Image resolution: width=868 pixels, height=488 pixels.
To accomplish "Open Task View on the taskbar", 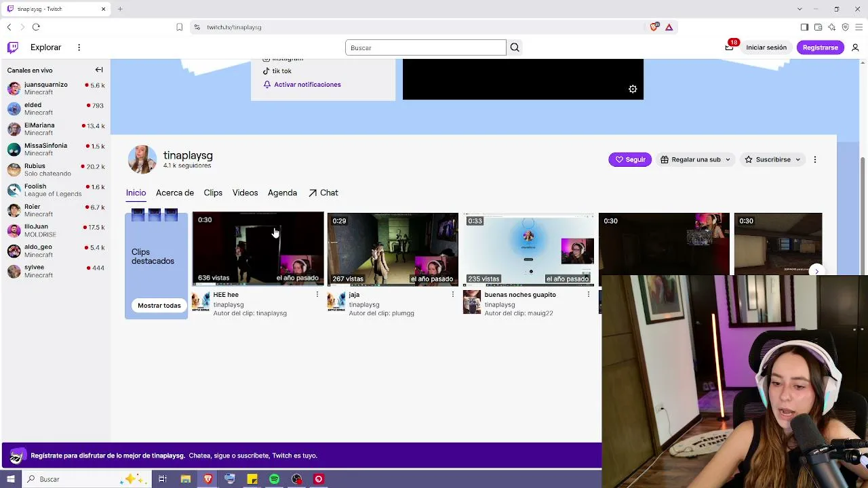I will (x=163, y=479).
